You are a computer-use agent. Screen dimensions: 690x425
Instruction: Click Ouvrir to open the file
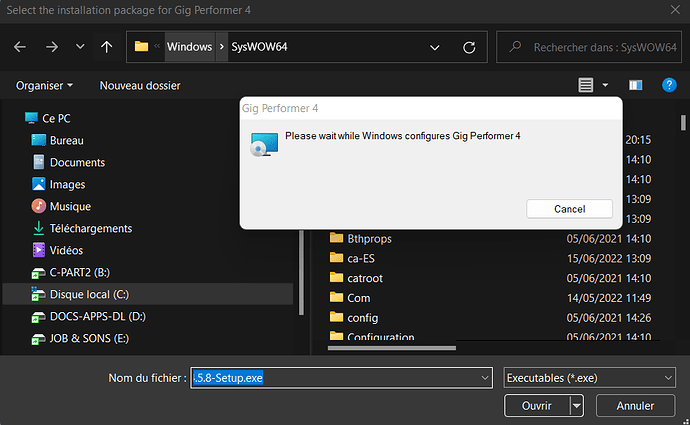coord(537,406)
